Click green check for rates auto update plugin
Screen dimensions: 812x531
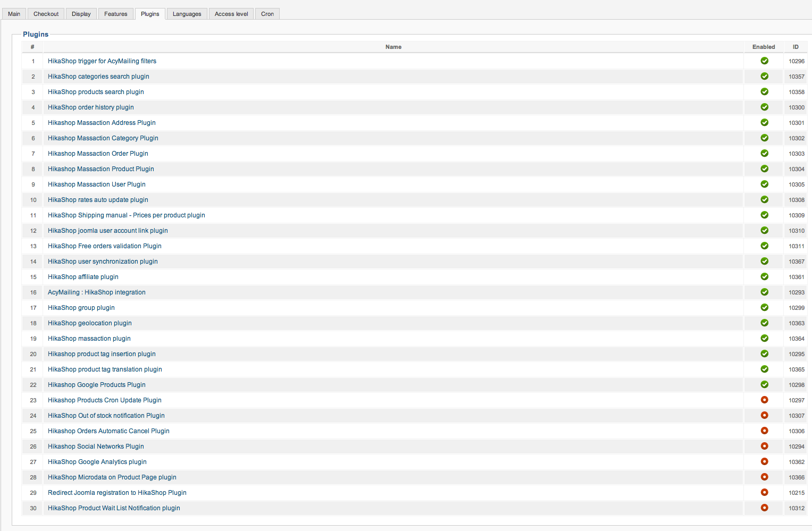pos(765,199)
